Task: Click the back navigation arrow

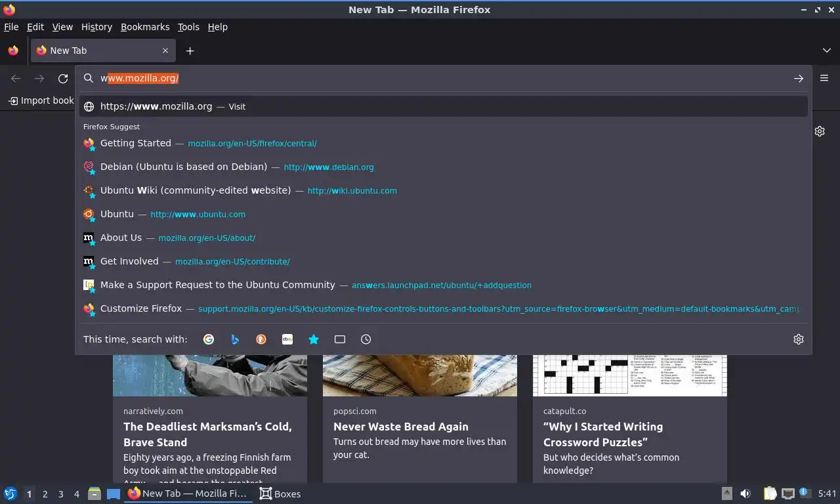Action: [16, 79]
